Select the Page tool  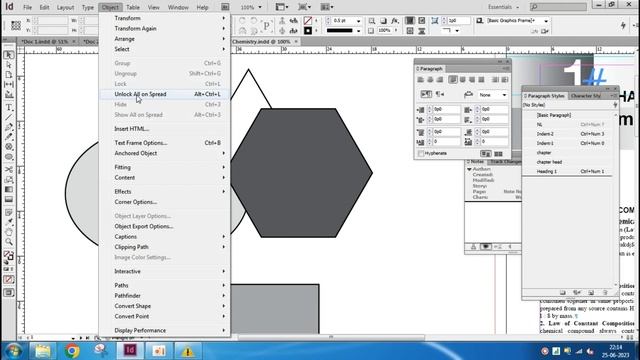coord(9,75)
